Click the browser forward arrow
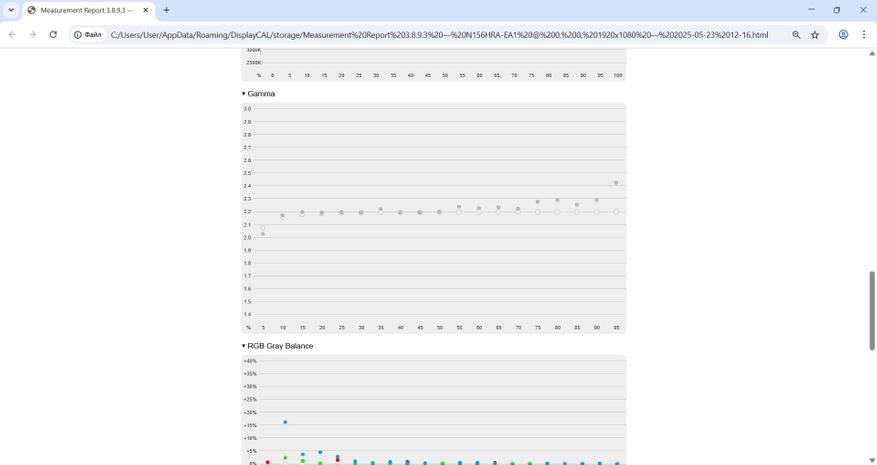877x465 pixels. 32,35
